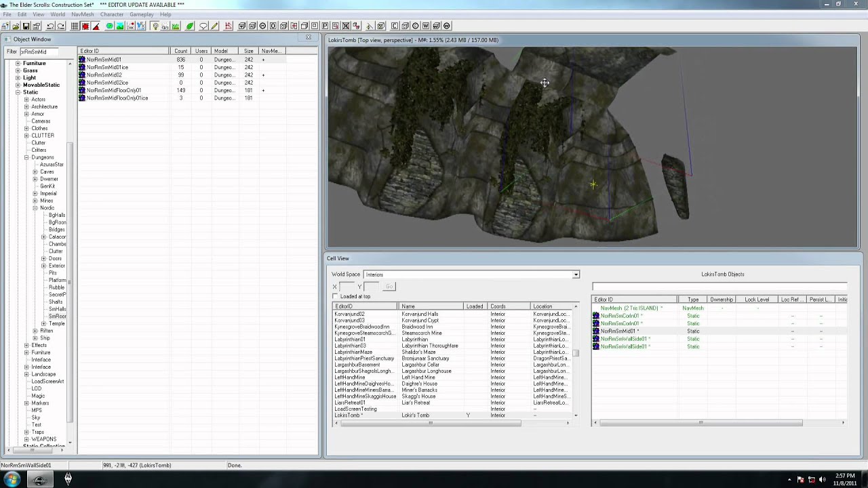Expand the Riften tree node
Viewport: 868px width, 488px height.
click(35, 331)
